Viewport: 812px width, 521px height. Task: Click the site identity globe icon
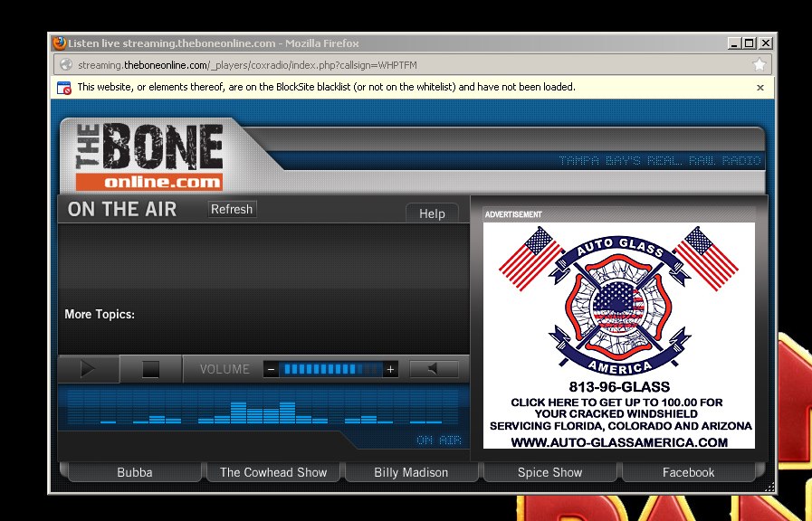66,64
